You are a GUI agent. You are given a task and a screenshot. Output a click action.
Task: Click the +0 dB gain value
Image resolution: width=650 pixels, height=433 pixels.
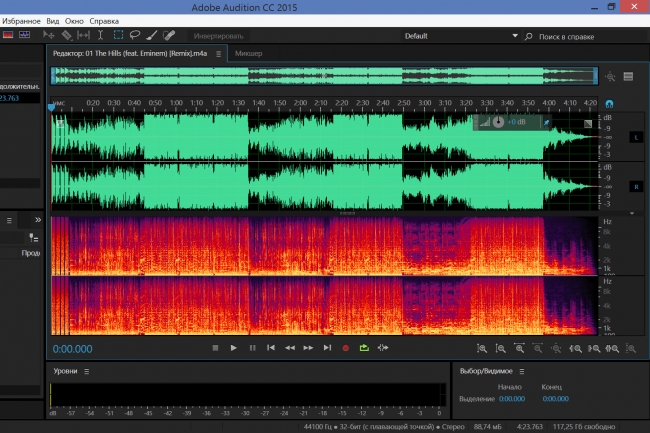coord(517,122)
